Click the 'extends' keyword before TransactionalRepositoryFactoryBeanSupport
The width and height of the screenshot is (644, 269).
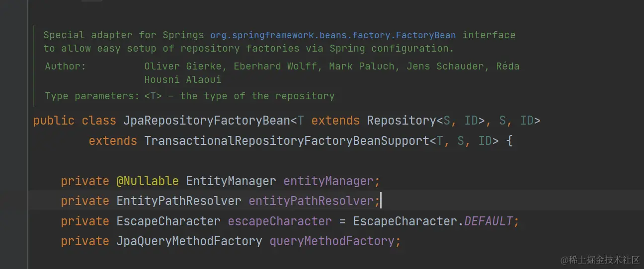click(113, 141)
